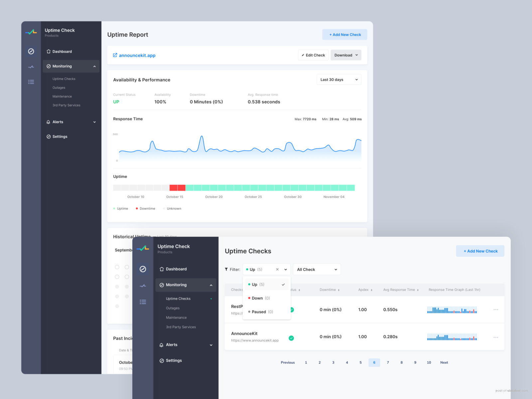Sort by Apdex column arrows
The width and height of the screenshot is (532, 399).
pos(371,290)
